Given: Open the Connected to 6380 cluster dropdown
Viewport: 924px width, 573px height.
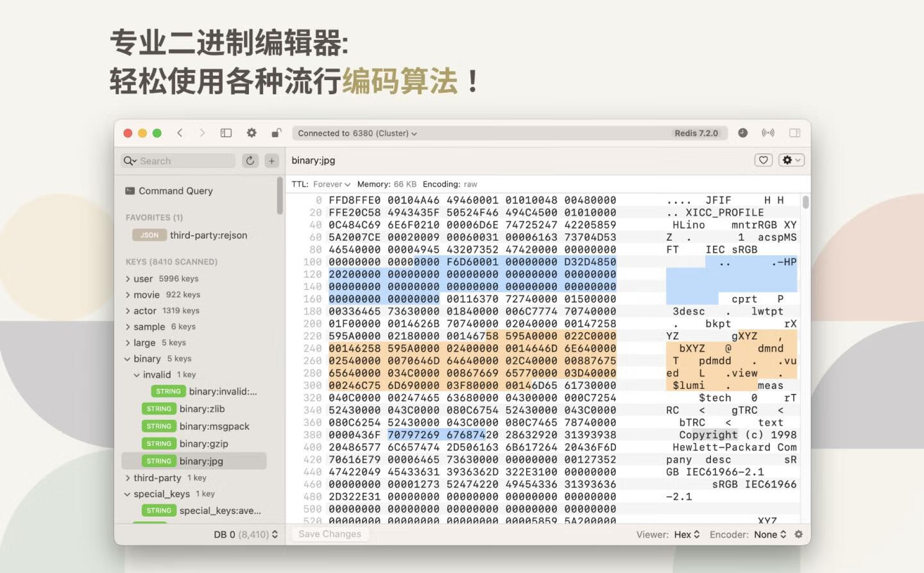Looking at the screenshot, I should pos(357,133).
